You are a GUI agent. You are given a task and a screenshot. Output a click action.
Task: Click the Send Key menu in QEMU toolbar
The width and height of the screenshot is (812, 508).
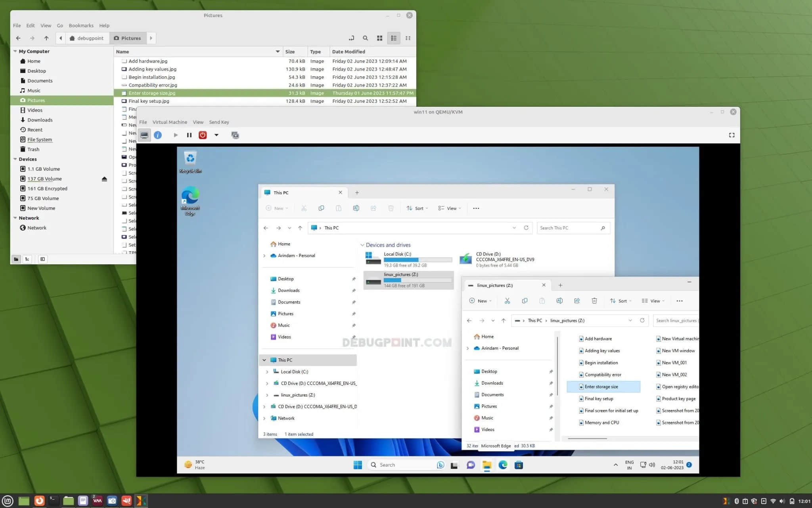[219, 122]
